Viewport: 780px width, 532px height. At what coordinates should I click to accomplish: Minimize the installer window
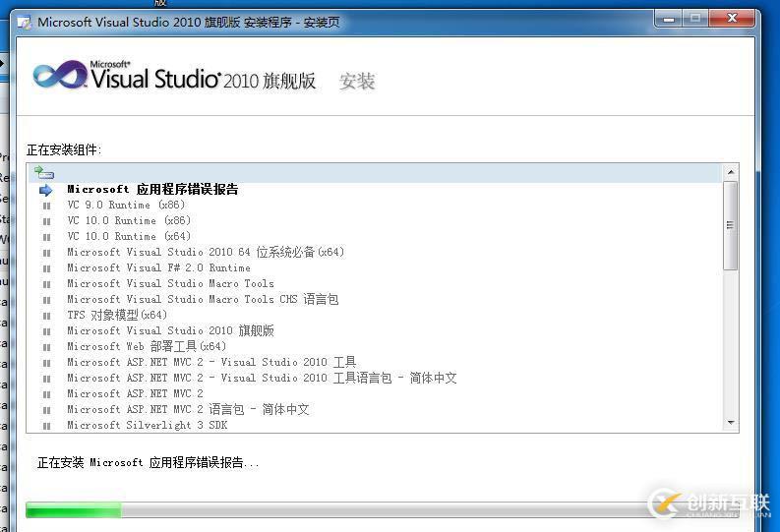(x=669, y=19)
